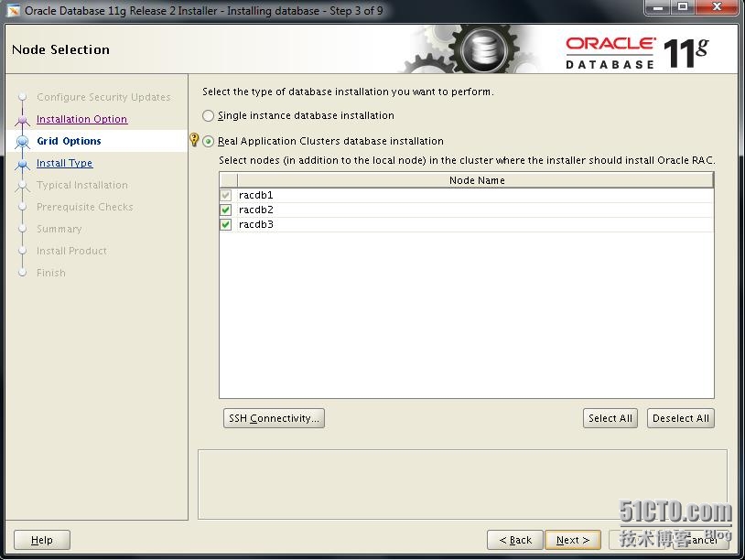
Task: Select the racdb1 node name text
Action: pyautogui.click(x=256, y=195)
